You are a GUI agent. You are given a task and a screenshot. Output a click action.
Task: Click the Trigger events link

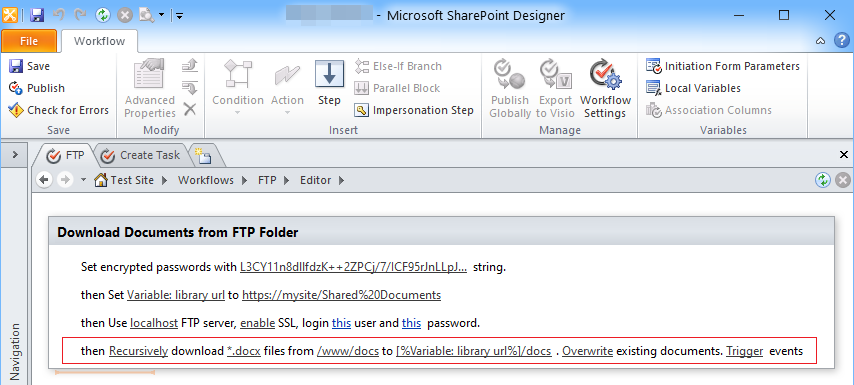(745, 351)
